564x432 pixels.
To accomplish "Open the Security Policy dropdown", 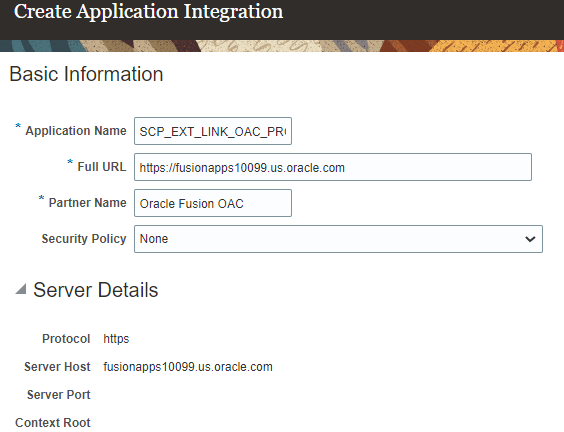I will pos(338,239).
